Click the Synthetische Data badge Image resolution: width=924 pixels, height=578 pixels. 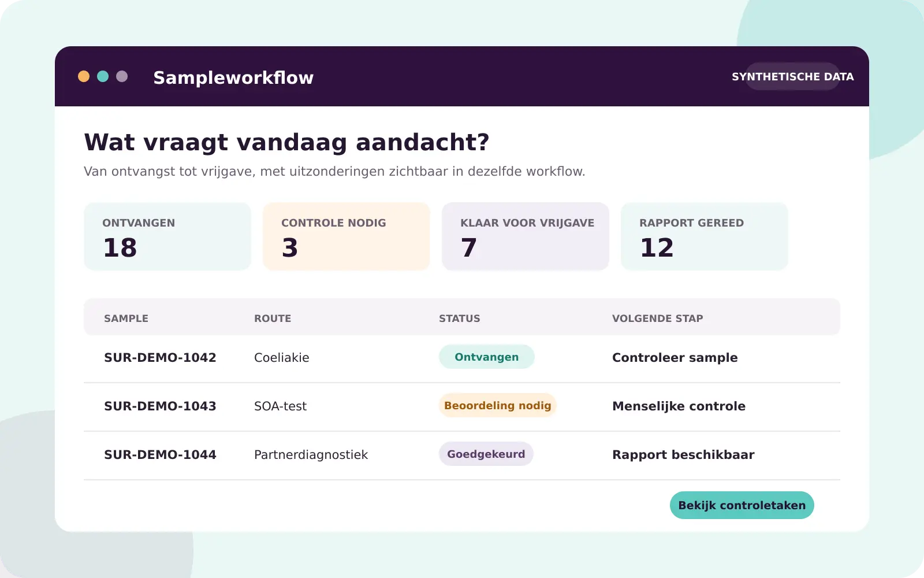click(792, 76)
